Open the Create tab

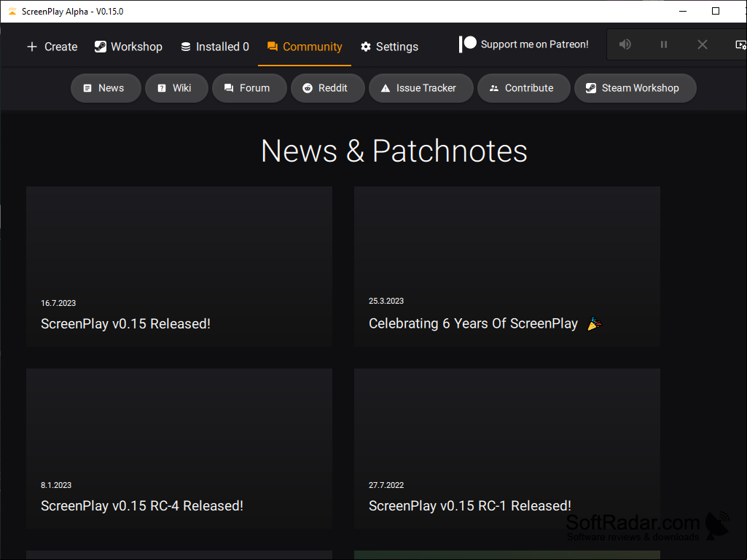pyautogui.click(x=52, y=47)
